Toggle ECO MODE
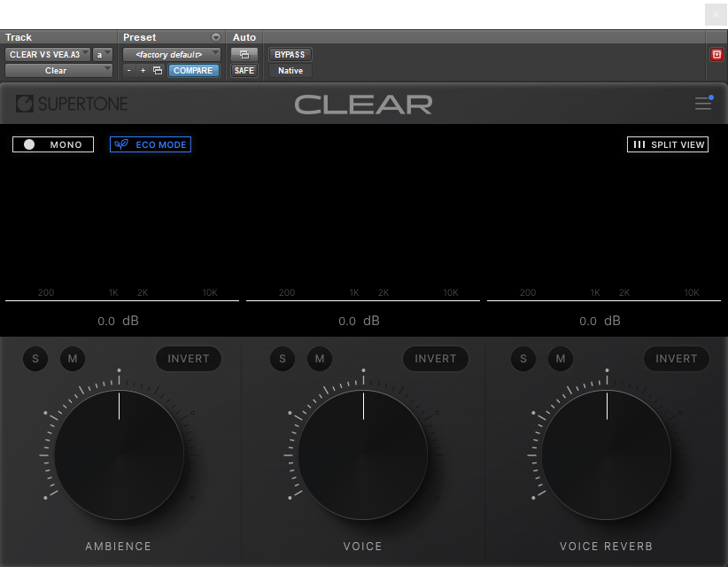 [x=151, y=144]
